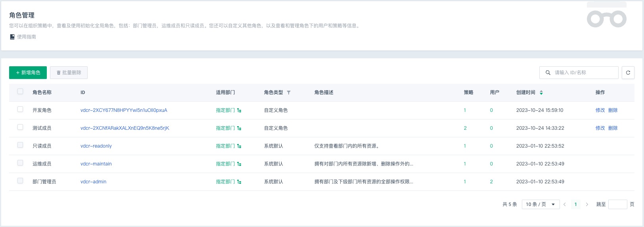Click 修改 for the 开发角色 row
Viewport: 644px width, 227px height.
[x=600, y=110]
